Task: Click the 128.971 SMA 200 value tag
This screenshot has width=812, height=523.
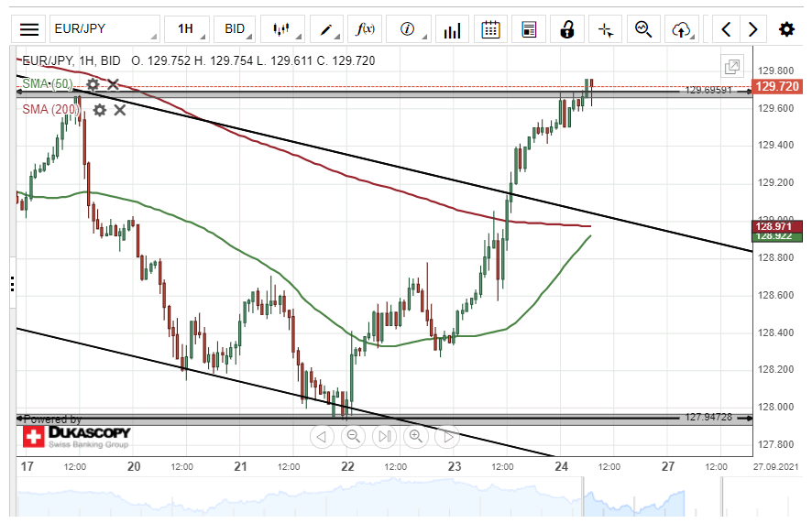Action: (777, 226)
